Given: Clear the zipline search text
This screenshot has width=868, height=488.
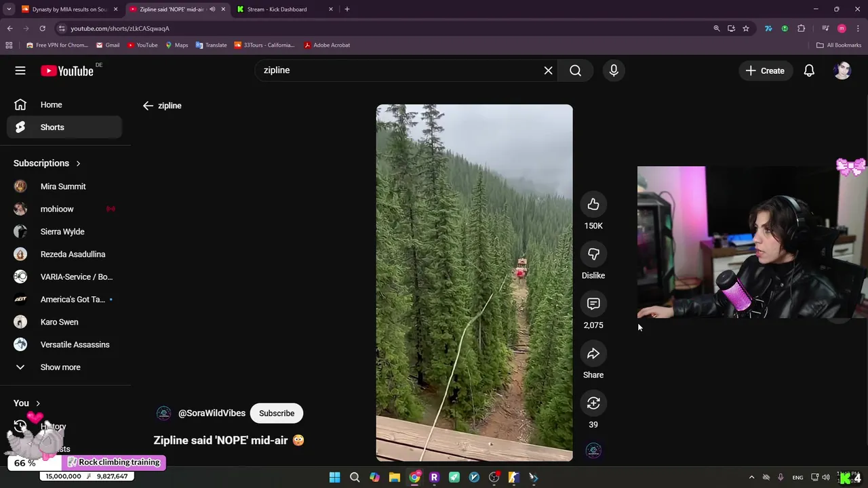Looking at the screenshot, I should point(548,70).
